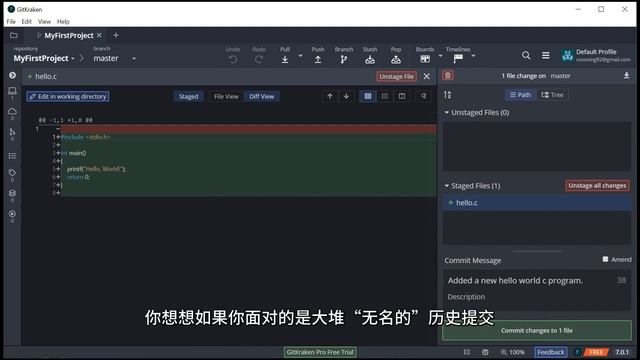Viewport: 640px width, 360px height.
Task: Click the Redo toolbar icon
Action: 259,60
